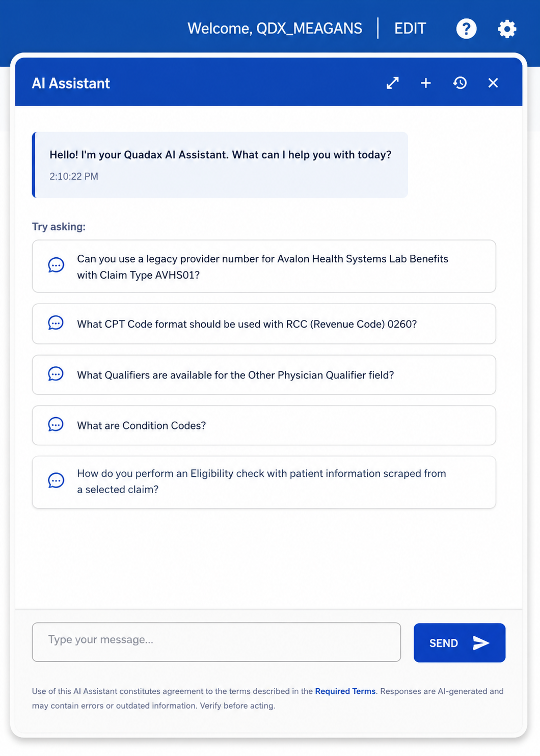Click chat bubble icon beside Other Physician Qualifier question
The image size is (540, 756).
click(56, 374)
